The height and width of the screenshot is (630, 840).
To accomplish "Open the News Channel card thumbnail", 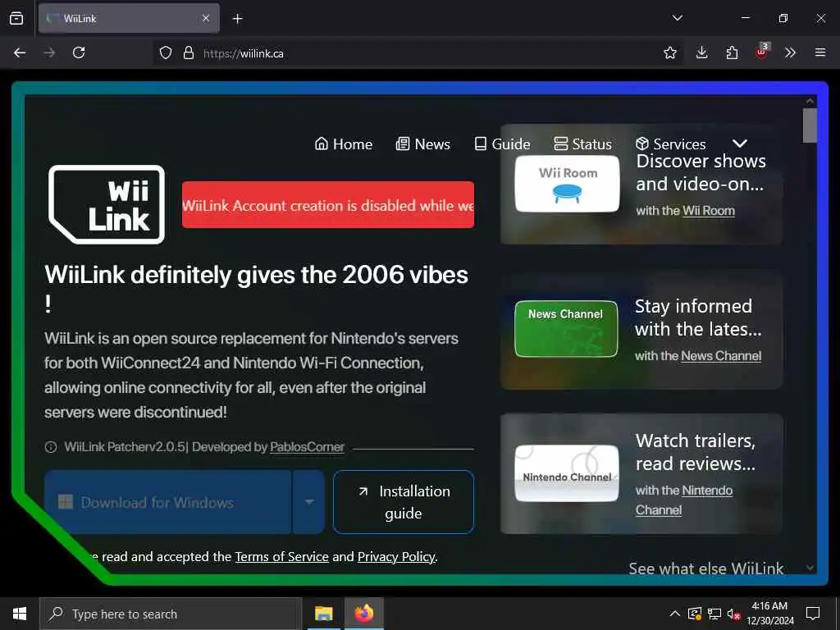I will [566, 329].
